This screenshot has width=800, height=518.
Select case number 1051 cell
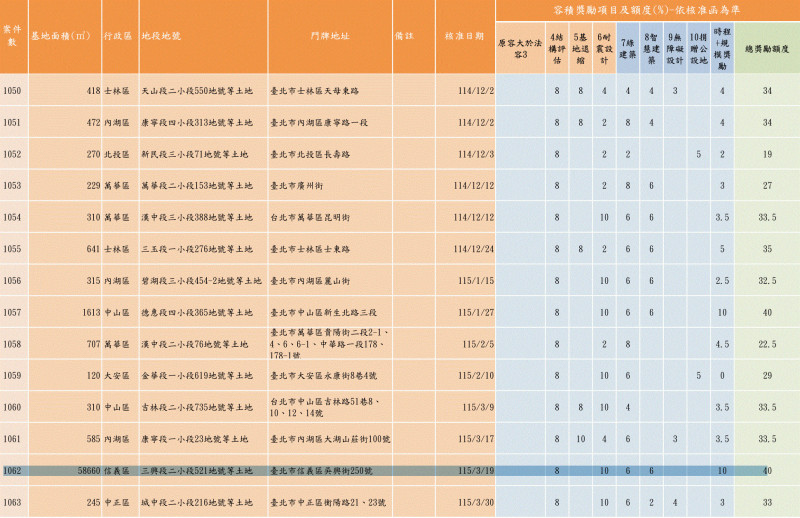click(12, 122)
